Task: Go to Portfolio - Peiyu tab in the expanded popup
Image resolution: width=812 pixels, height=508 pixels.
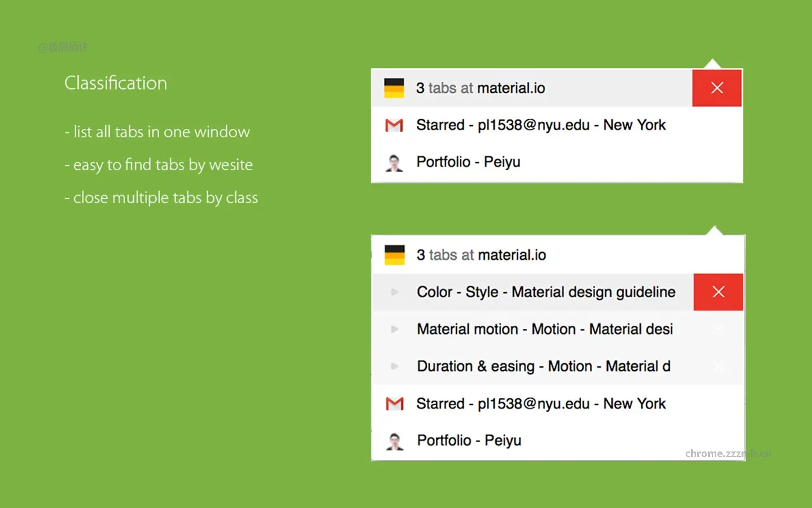Action: [469, 441]
